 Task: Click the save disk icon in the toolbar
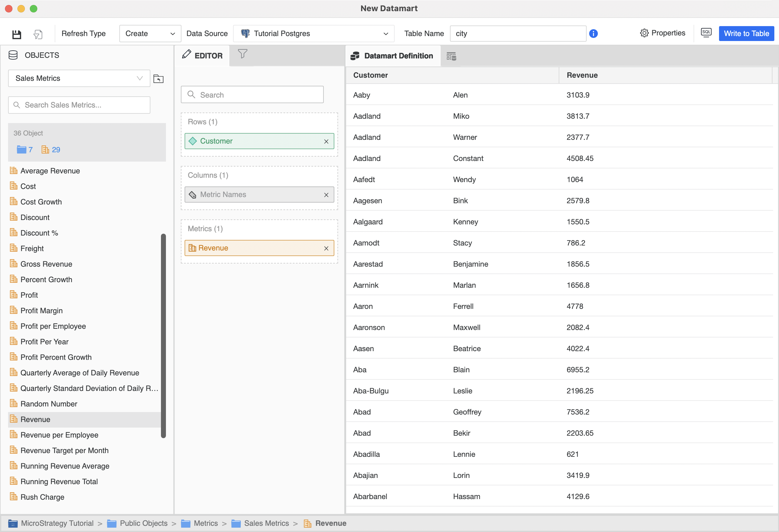pyautogui.click(x=16, y=34)
